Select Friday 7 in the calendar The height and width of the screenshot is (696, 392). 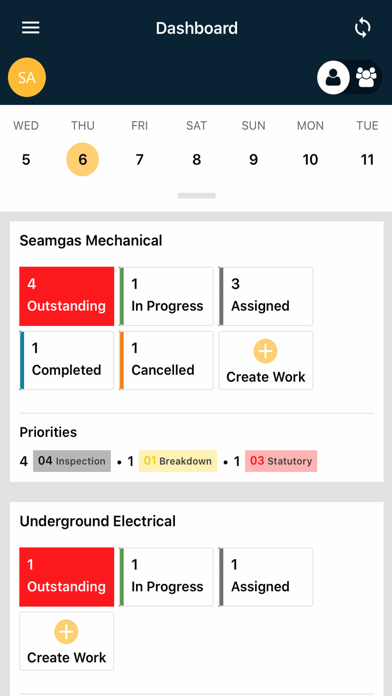tap(139, 159)
